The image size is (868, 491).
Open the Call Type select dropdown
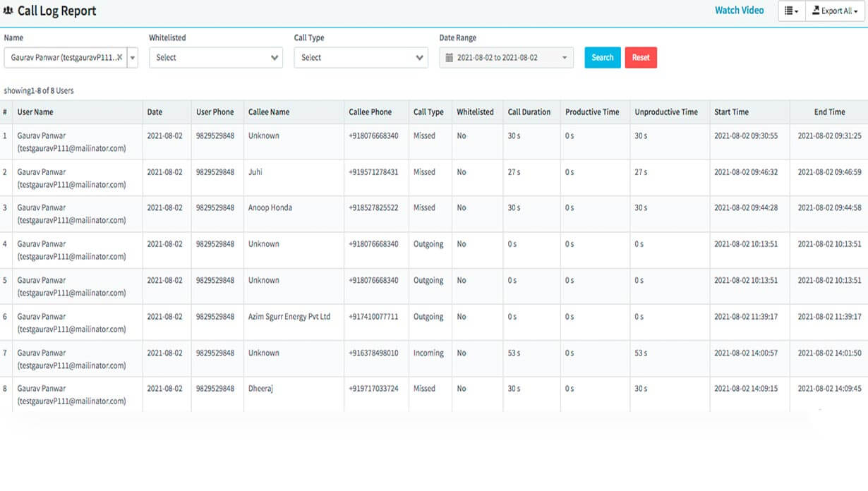(361, 58)
